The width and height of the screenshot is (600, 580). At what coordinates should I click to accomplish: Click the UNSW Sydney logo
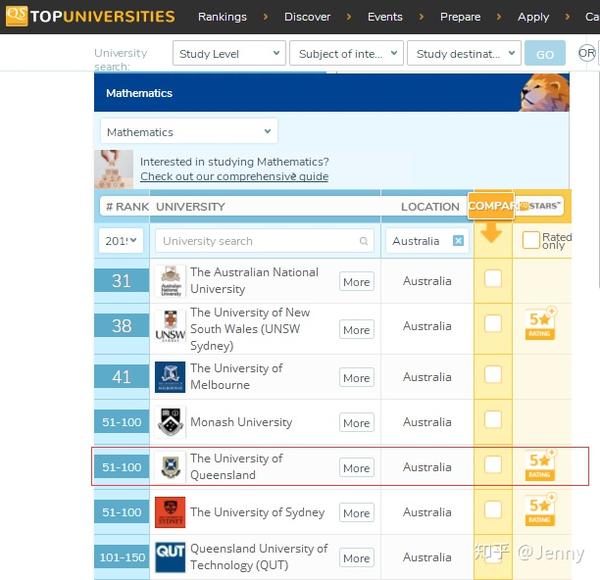click(170, 326)
